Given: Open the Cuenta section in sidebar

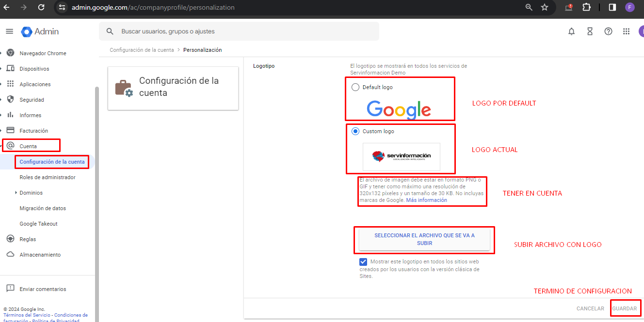Looking at the screenshot, I should click(x=28, y=146).
